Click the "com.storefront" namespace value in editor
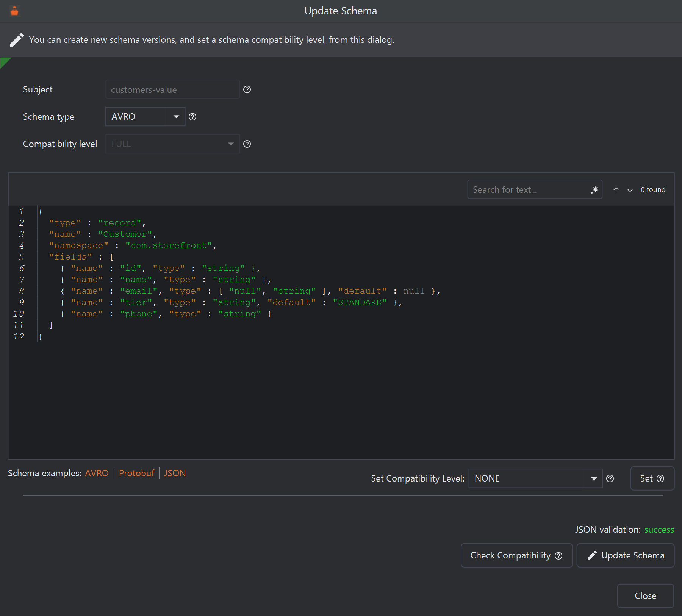This screenshot has height=616, width=682. (169, 245)
